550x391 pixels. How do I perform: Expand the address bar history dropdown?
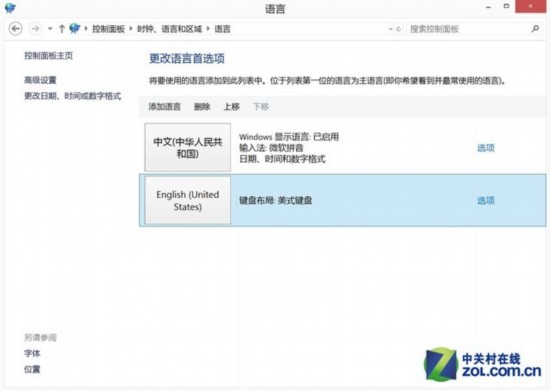click(x=390, y=29)
